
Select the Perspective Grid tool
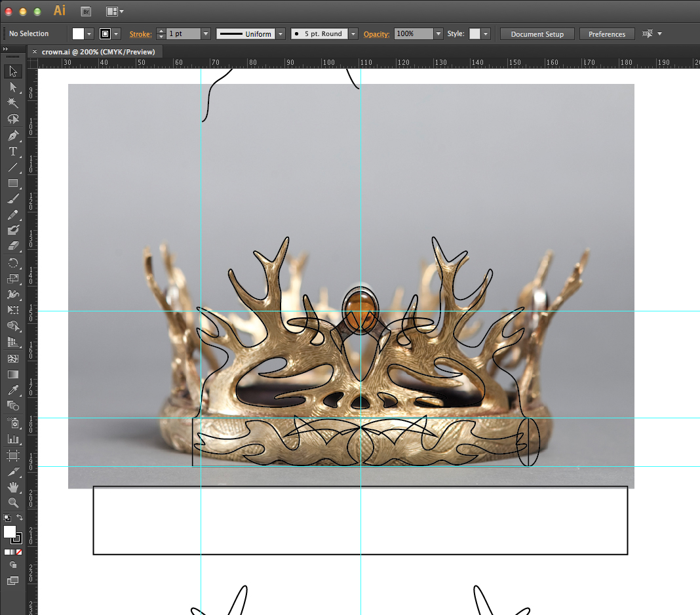[x=13, y=342]
